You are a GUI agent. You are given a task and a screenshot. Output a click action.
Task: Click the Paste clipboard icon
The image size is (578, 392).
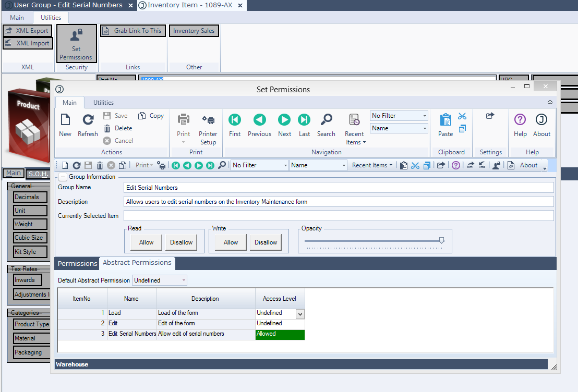pyautogui.click(x=445, y=120)
